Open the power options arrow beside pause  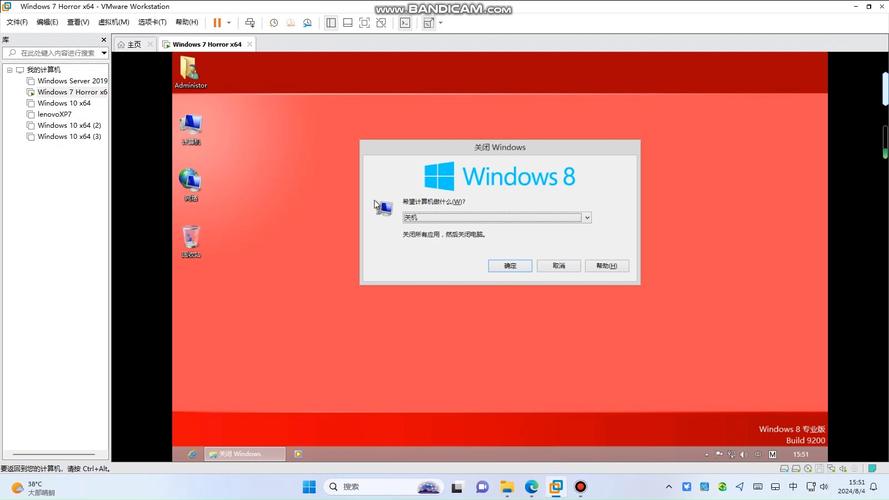pos(229,23)
